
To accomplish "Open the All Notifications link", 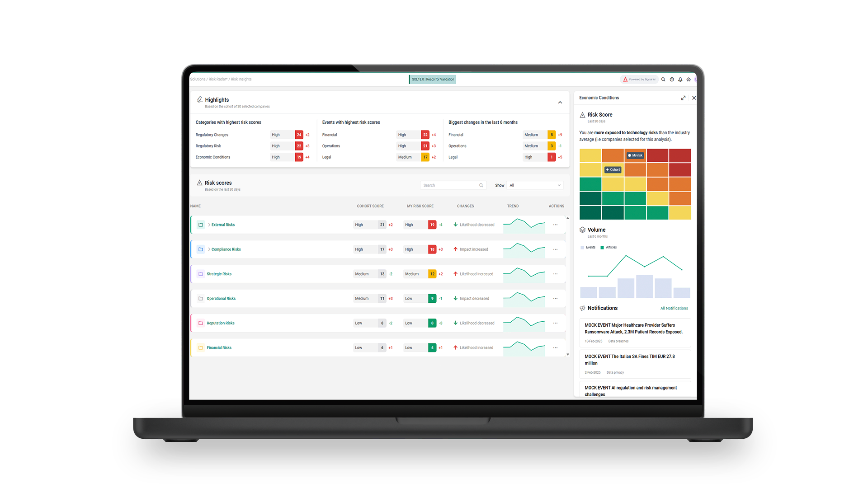I will click(674, 309).
